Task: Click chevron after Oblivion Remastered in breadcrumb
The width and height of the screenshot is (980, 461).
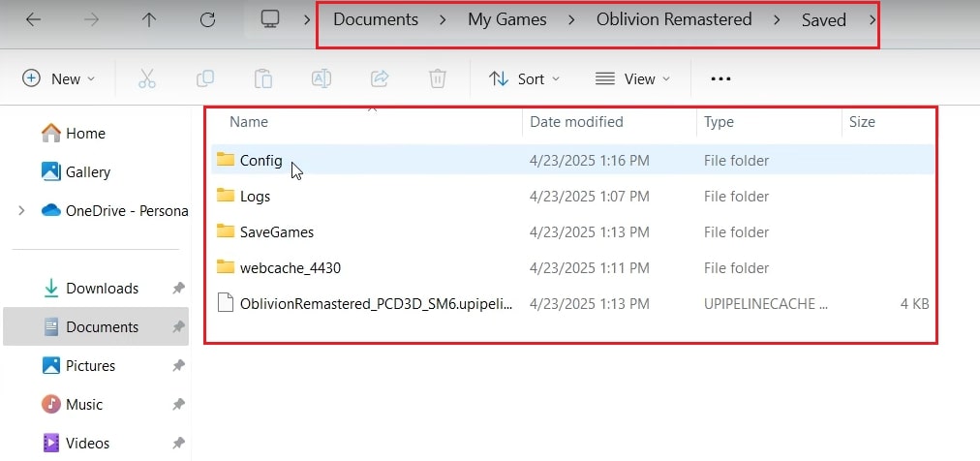Action: 777,20
